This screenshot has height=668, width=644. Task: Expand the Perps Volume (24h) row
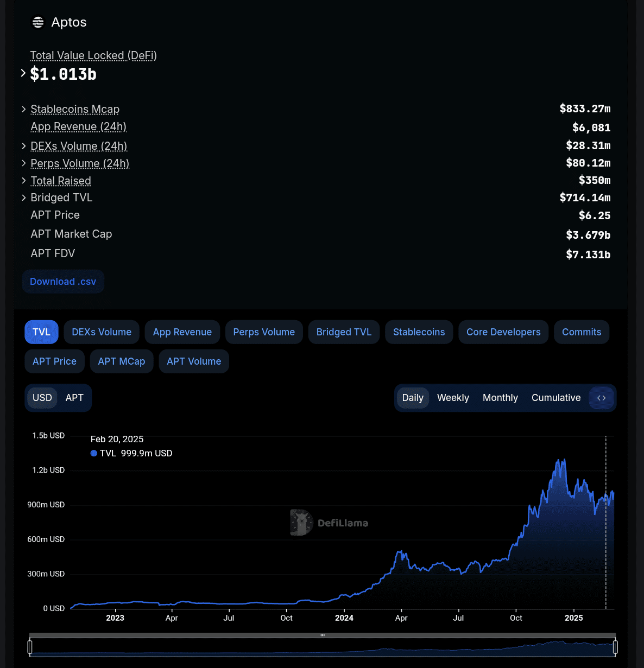click(24, 163)
